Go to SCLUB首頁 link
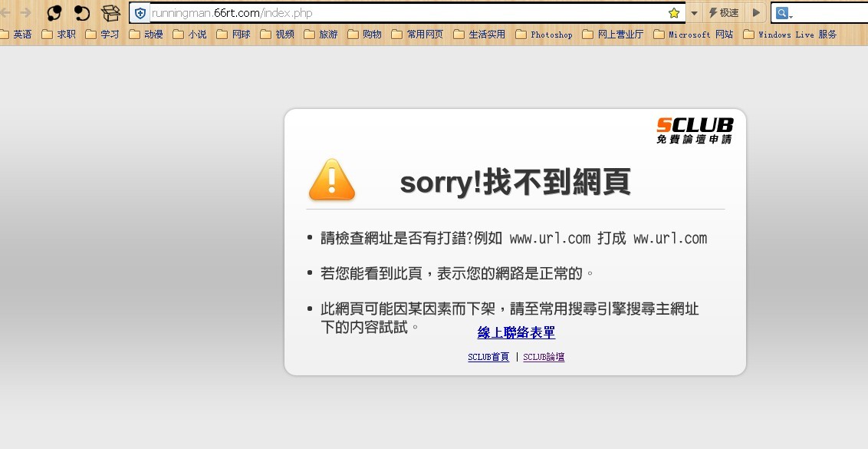Viewport: 868px width, 449px height. (488, 357)
